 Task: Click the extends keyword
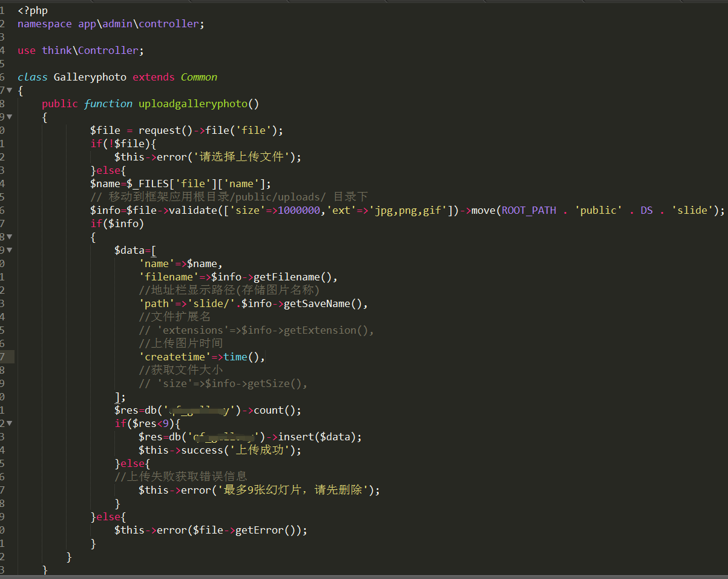click(x=154, y=77)
